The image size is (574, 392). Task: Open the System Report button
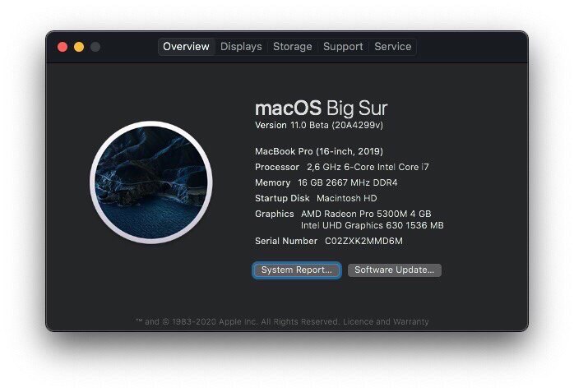click(x=297, y=270)
